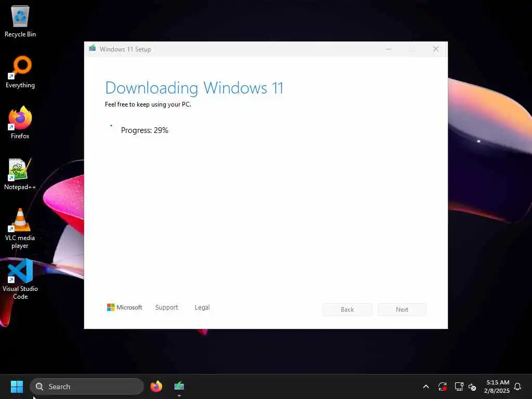Click Windows 11 Setup taskbar icon
The image size is (532, 399).
(x=179, y=387)
